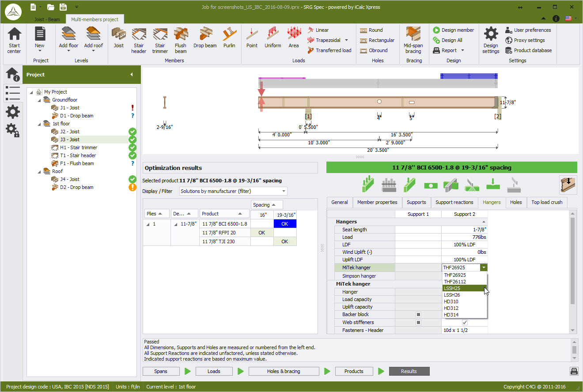This screenshot has width=583, height=392.
Task: Add a Purlin member
Action: (229, 38)
